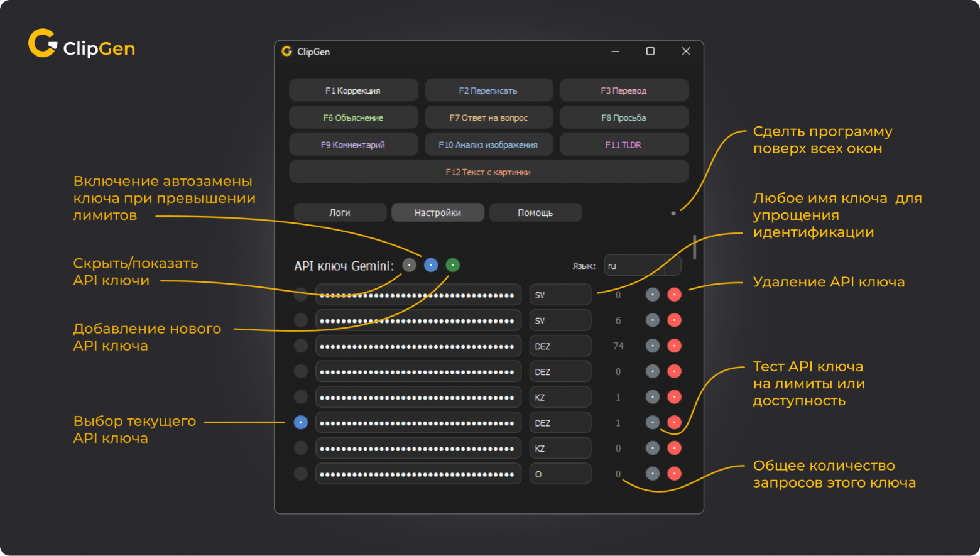Toggle the gray auto-replace key icon
This screenshot has width=980, height=556.
pos(409,265)
